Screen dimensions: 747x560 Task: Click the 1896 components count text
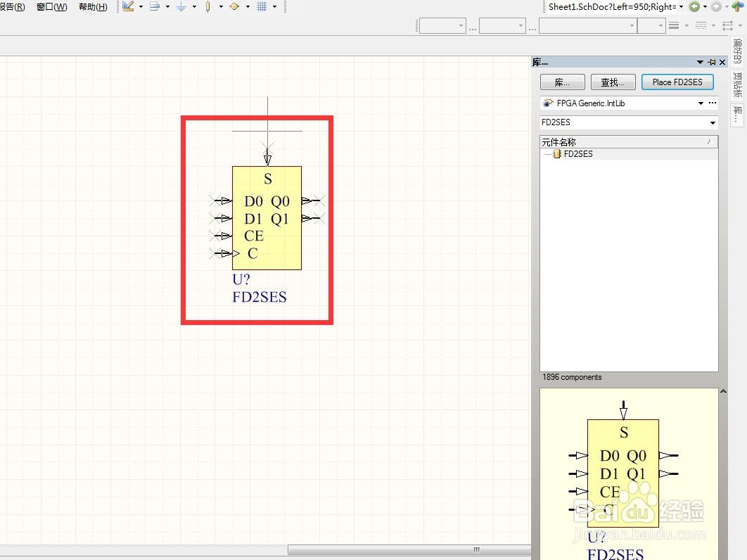[572, 377]
